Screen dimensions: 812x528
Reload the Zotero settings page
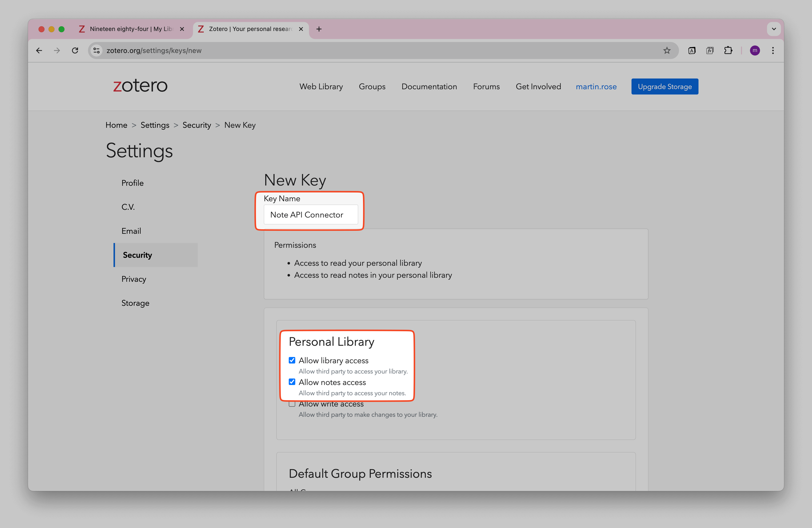tap(75, 50)
